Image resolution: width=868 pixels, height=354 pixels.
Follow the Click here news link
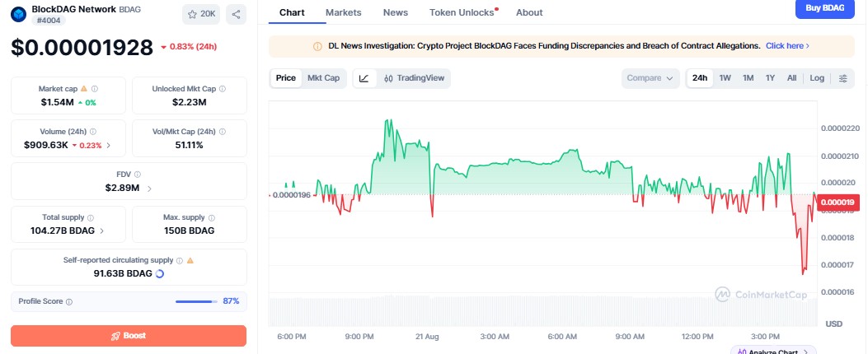point(787,46)
